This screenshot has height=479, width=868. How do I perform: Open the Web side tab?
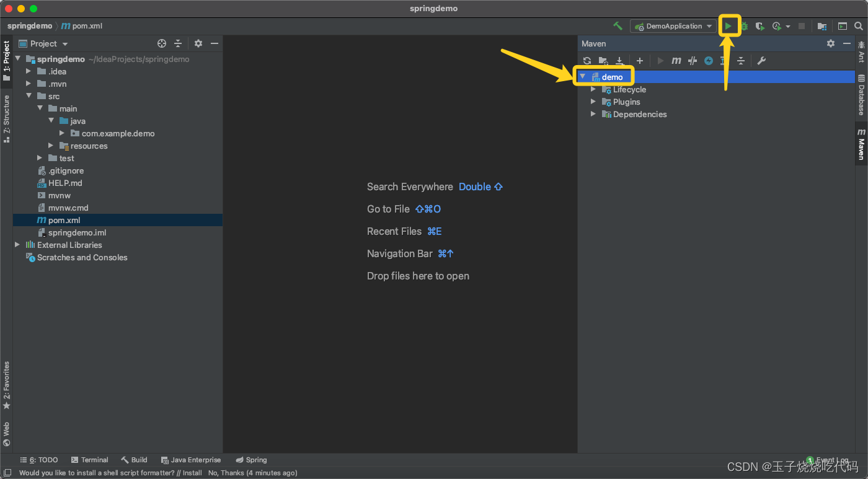click(x=6, y=434)
